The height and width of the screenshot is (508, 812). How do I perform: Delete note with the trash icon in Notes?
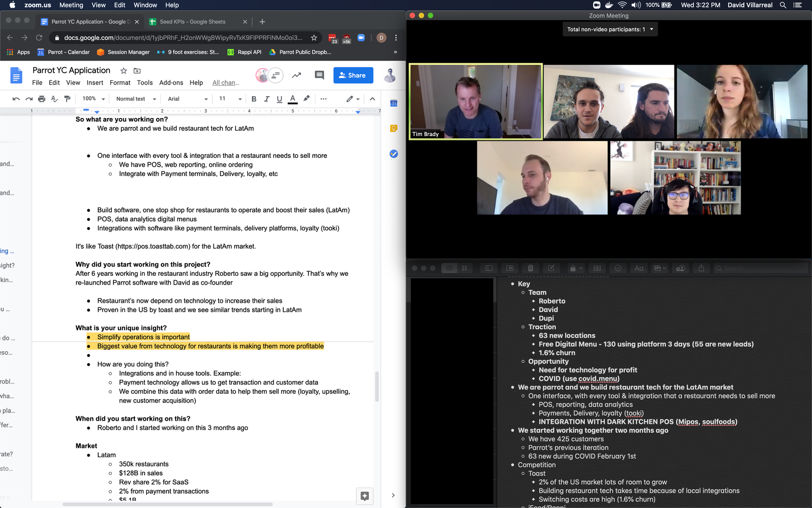[x=530, y=268]
